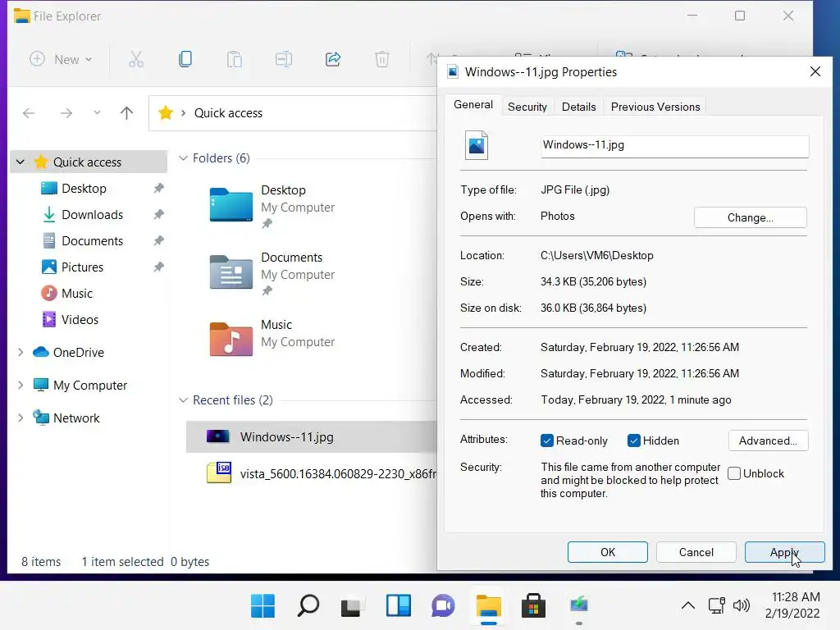Click Quick access text in address bar
The height and width of the screenshot is (630, 840).
228,113
